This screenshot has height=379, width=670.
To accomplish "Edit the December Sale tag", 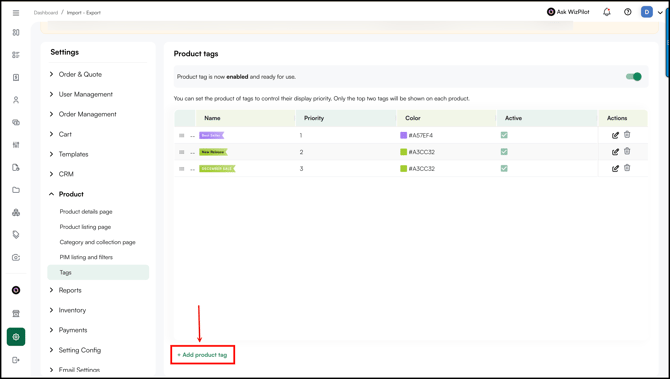I will click(615, 168).
